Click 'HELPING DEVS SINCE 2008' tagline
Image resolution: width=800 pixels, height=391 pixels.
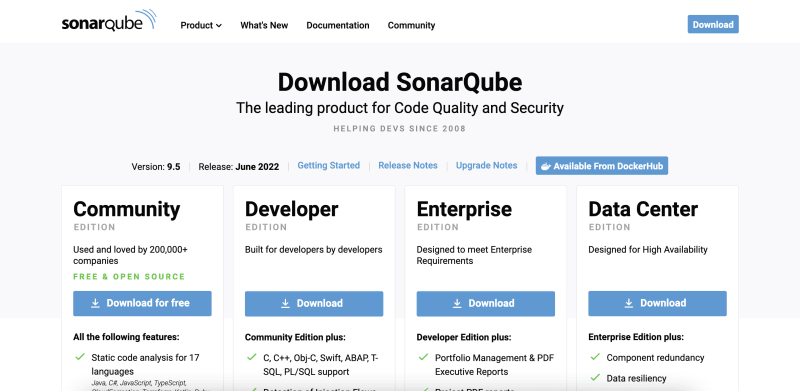(399, 129)
